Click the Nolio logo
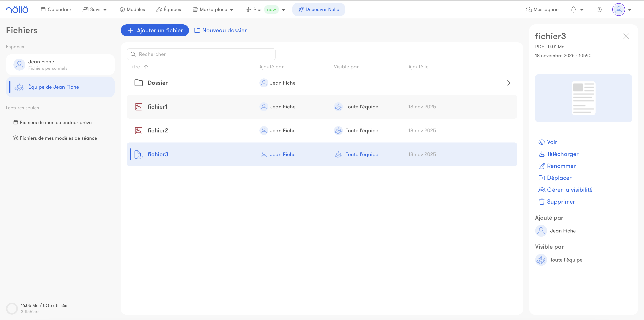 coord(17,9)
